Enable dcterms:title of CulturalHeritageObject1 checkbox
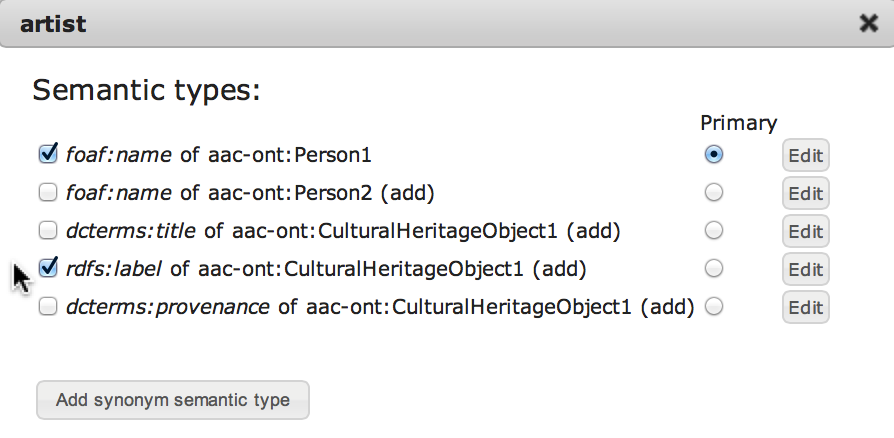The height and width of the screenshot is (438, 894). pyautogui.click(x=47, y=230)
